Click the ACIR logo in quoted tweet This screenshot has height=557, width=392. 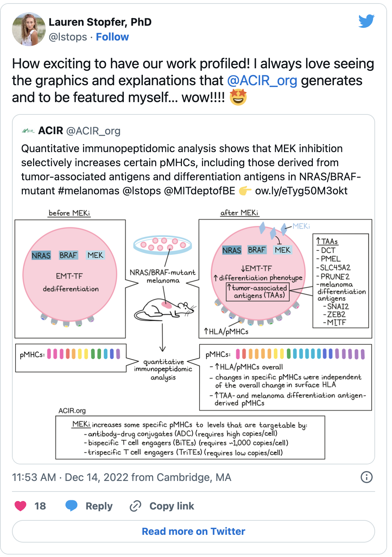pos(28,131)
